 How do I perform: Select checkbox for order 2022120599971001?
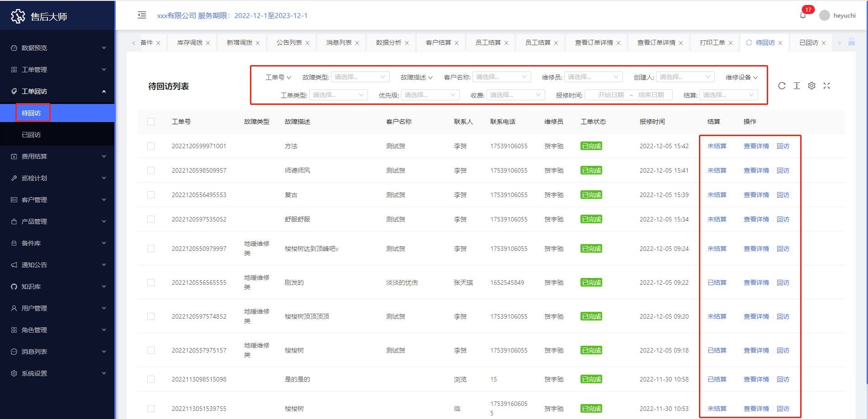click(151, 146)
